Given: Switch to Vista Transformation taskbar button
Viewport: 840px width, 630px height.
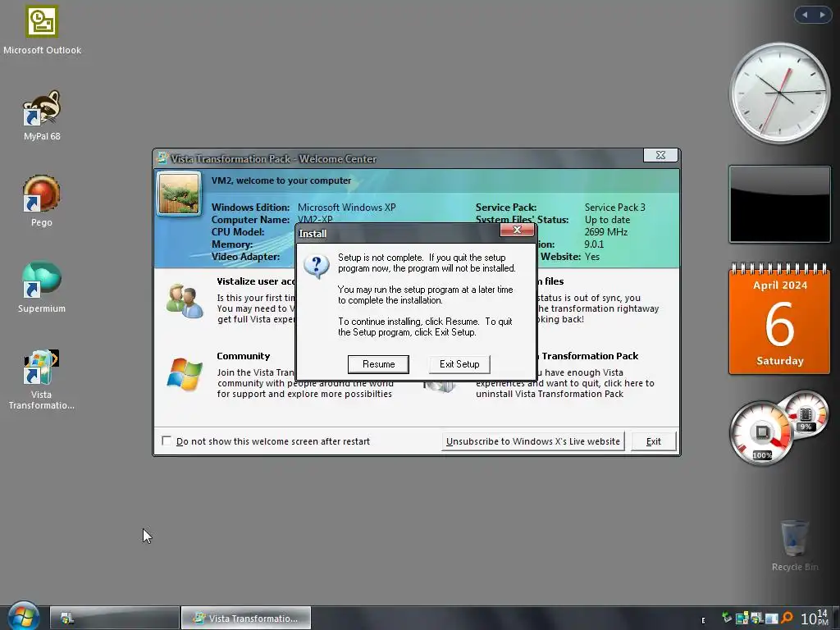Looking at the screenshot, I should (x=246, y=619).
